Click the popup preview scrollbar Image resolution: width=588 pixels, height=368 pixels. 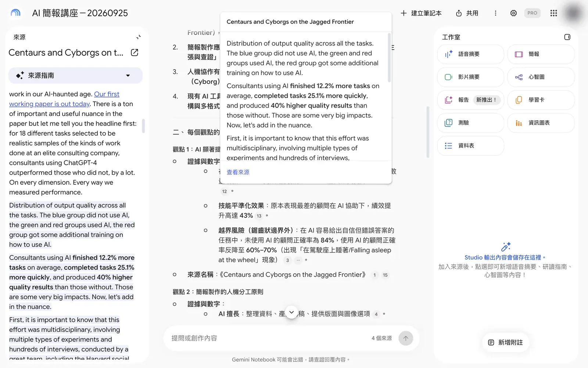pos(389,57)
